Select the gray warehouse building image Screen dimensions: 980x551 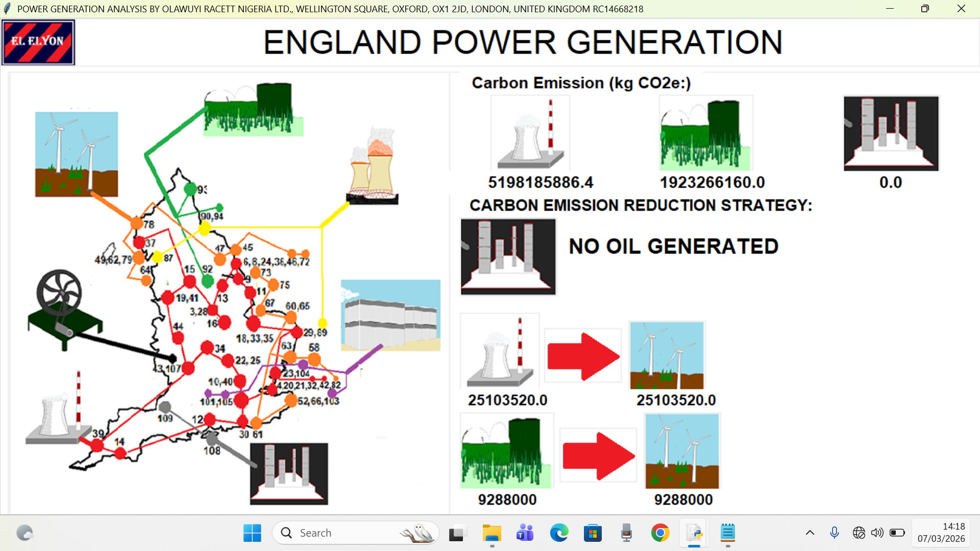(390, 315)
